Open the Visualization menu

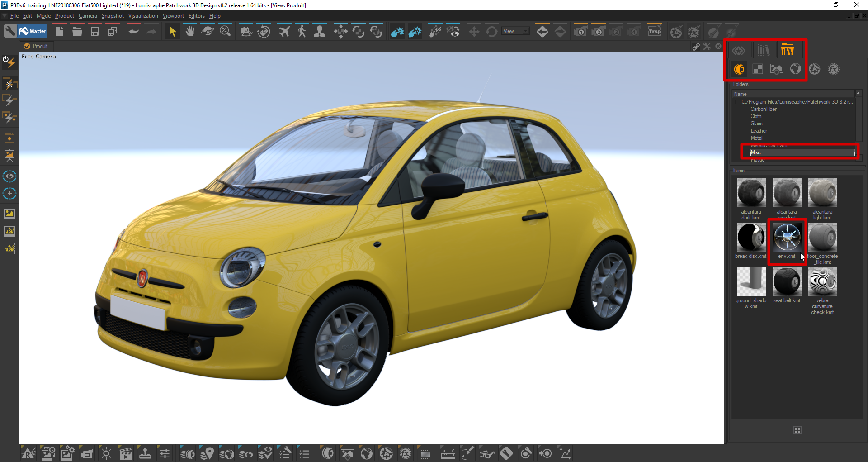tap(143, 16)
